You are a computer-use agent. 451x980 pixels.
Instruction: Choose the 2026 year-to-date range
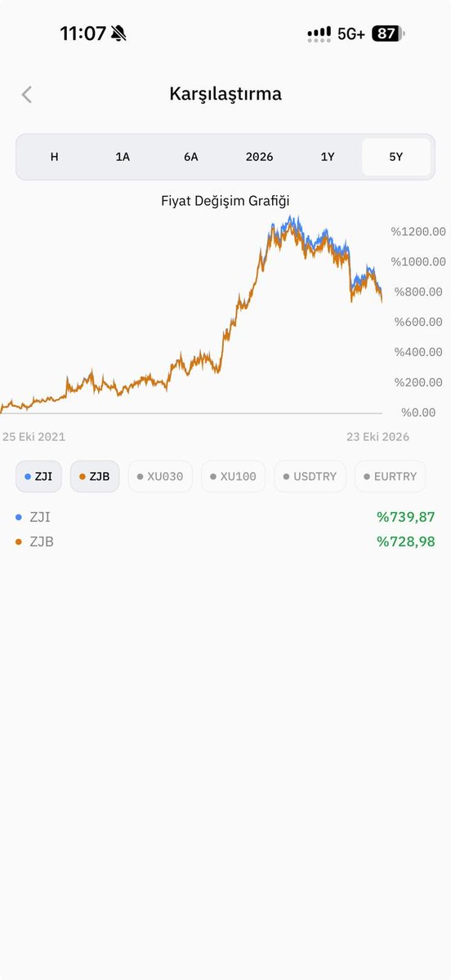pyautogui.click(x=259, y=157)
